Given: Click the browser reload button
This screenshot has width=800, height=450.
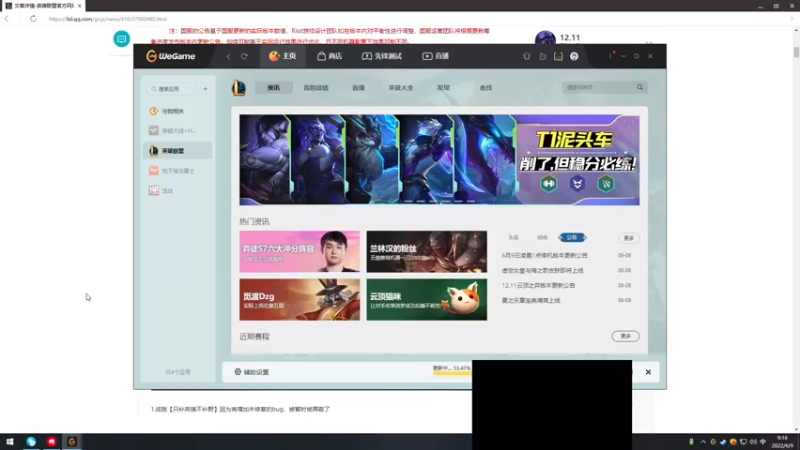Looking at the screenshot, I should pyautogui.click(x=33, y=19).
